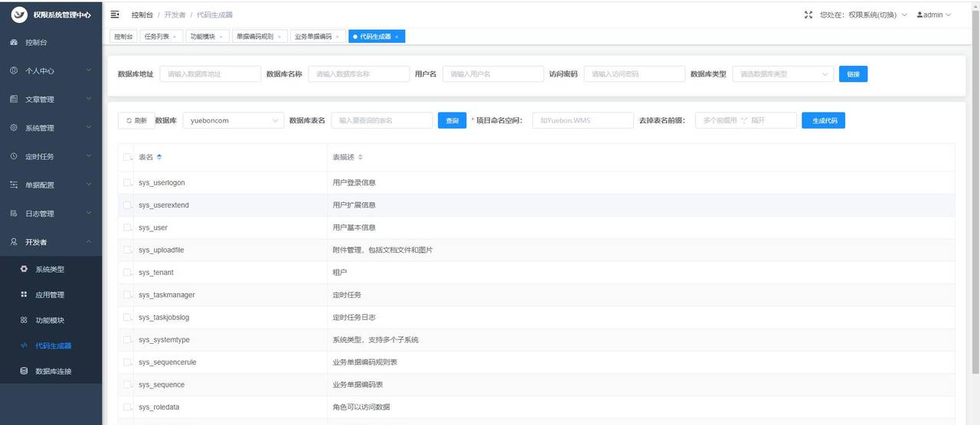Viewport: 980px width, 425px height.
Task: Tick the select-all checkbox in table header
Action: [x=127, y=157]
